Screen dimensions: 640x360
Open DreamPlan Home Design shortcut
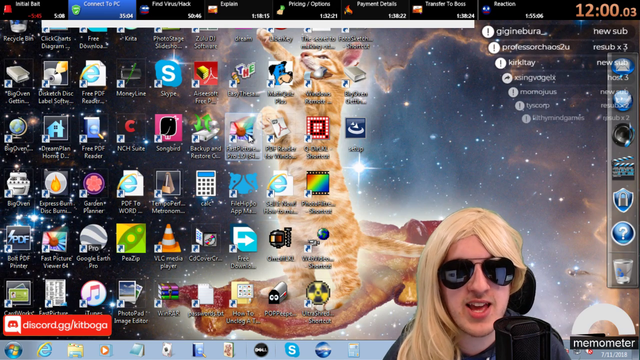click(x=56, y=137)
